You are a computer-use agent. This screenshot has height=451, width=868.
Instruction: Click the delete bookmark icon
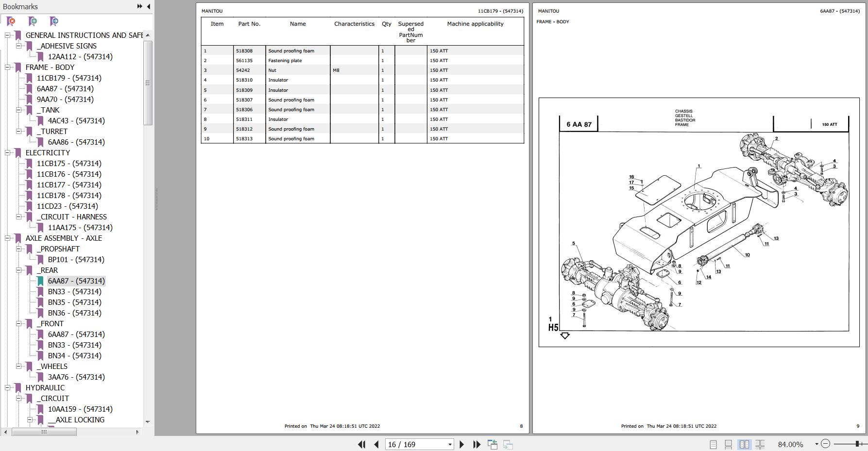11,21
